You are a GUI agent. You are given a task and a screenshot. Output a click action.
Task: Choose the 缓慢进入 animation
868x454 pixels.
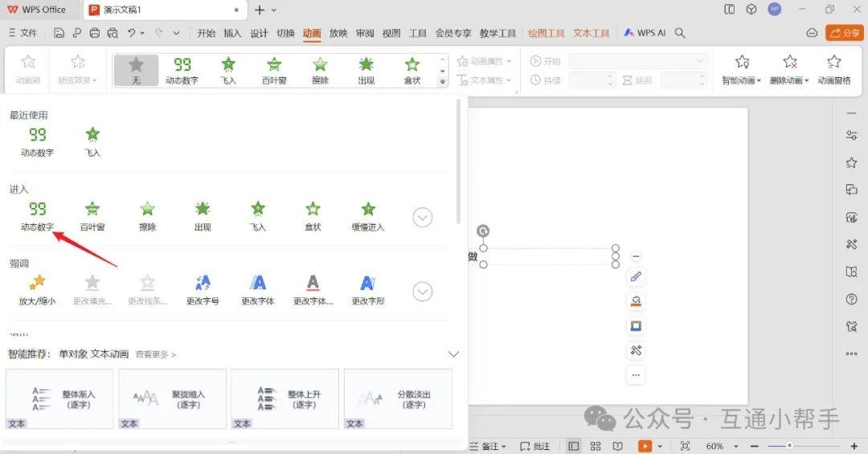[368, 216]
